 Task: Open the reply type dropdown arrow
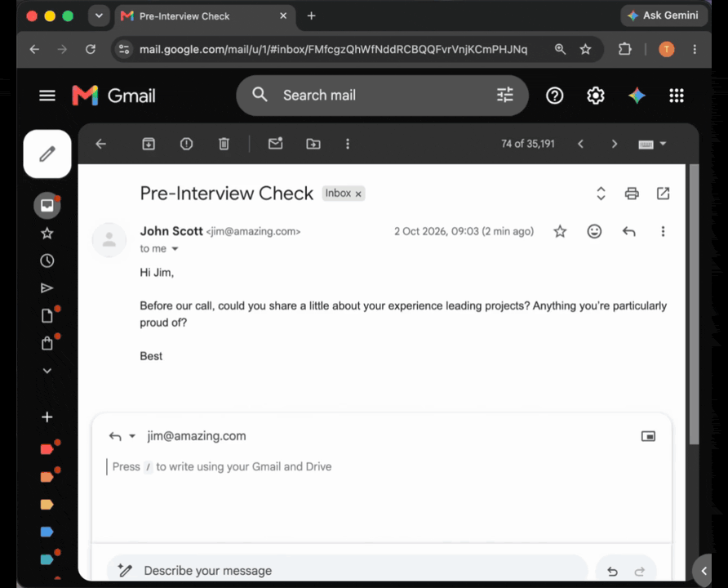pyautogui.click(x=132, y=436)
